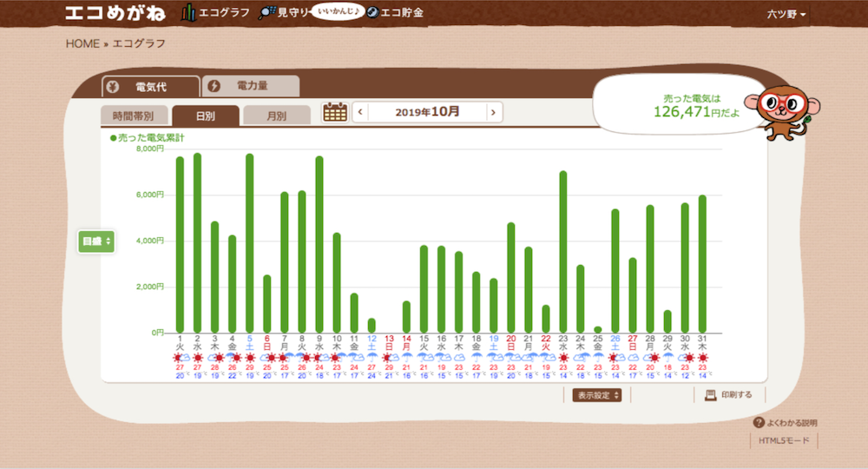
Task: Go to the previous month
Action: [360, 112]
